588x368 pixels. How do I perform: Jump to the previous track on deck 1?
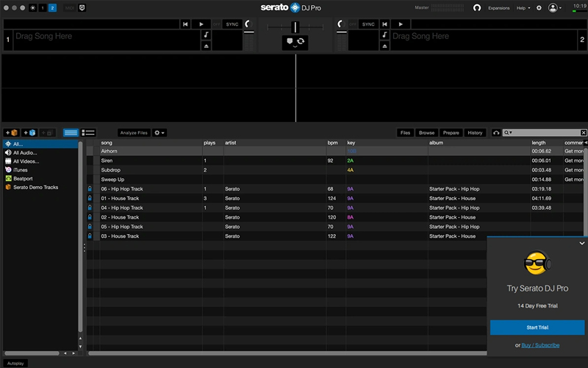click(185, 24)
